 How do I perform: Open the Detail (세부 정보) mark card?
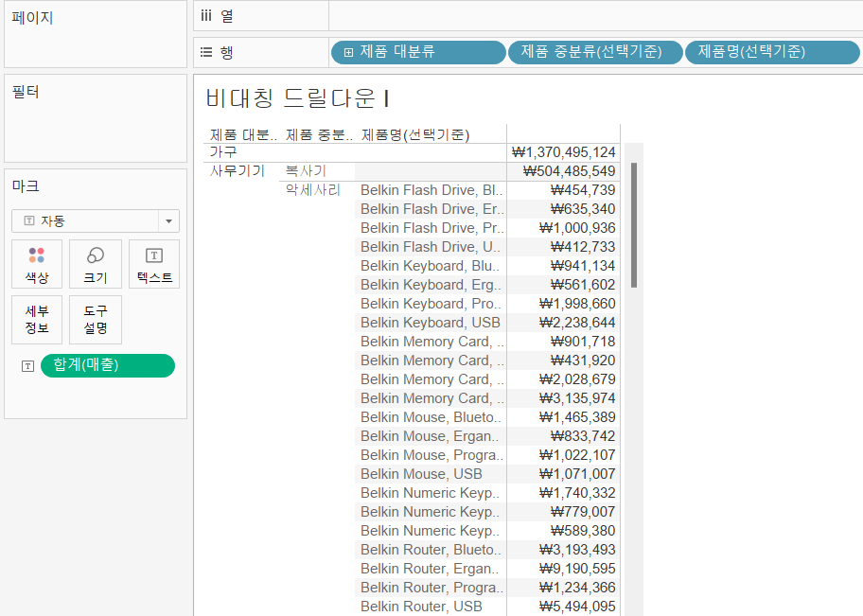tap(37, 320)
